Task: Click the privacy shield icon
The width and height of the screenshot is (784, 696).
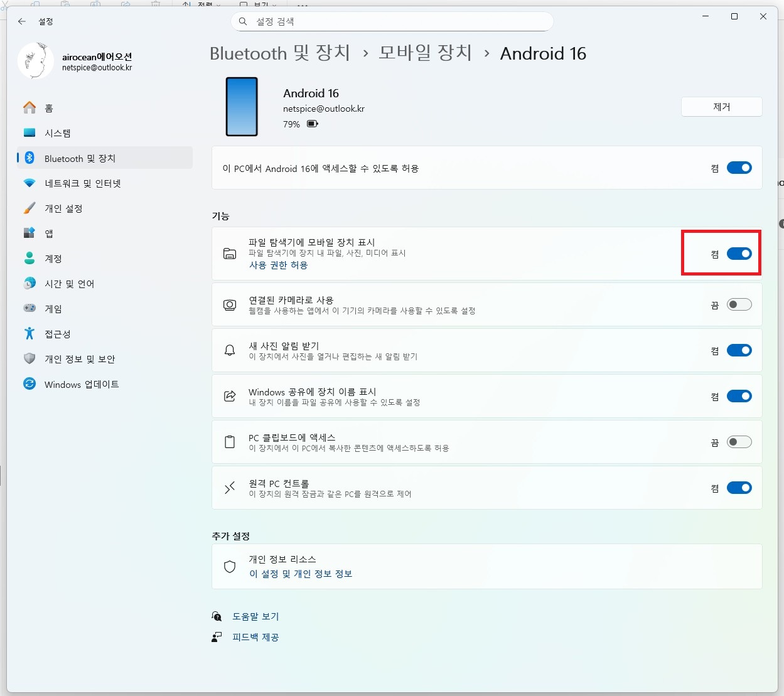Action: (x=230, y=567)
